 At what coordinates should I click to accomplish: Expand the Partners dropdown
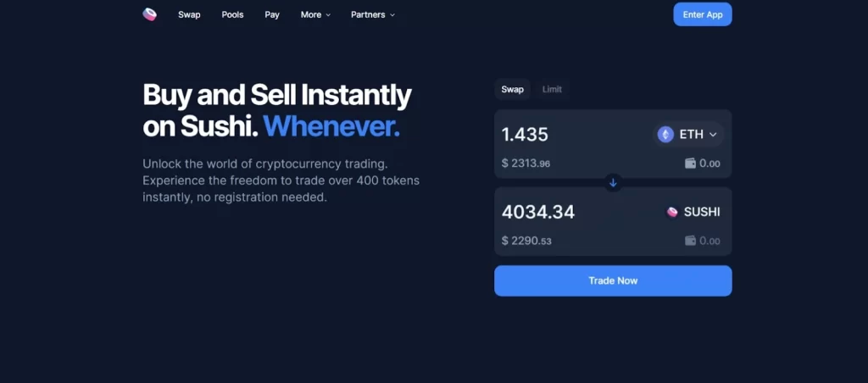[x=373, y=15]
